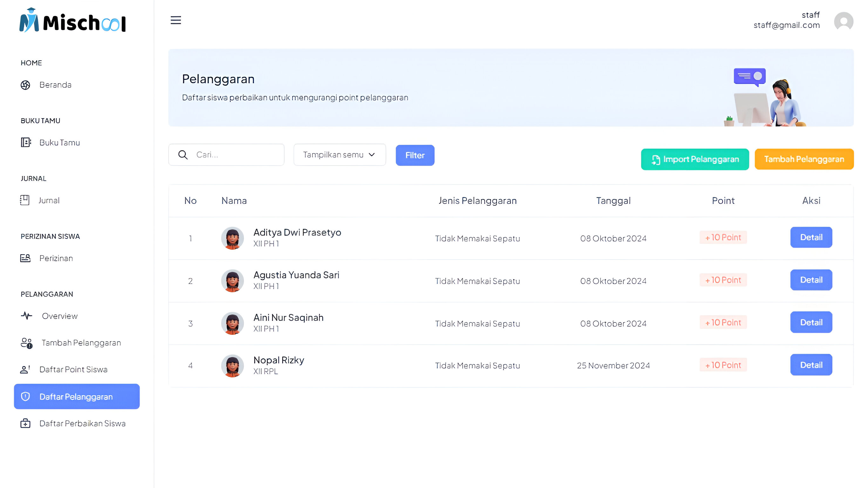Click the search magnifier icon
This screenshot has height=488, width=868.
(x=183, y=155)
